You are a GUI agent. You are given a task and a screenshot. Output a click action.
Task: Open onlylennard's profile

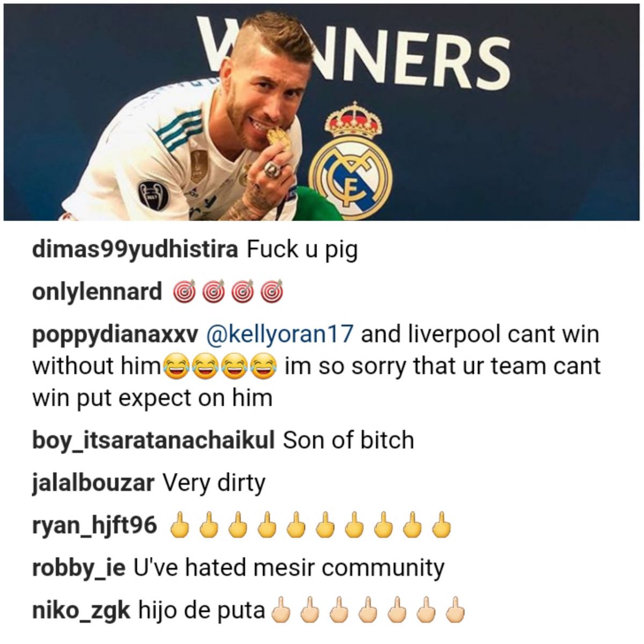point(97,291)
